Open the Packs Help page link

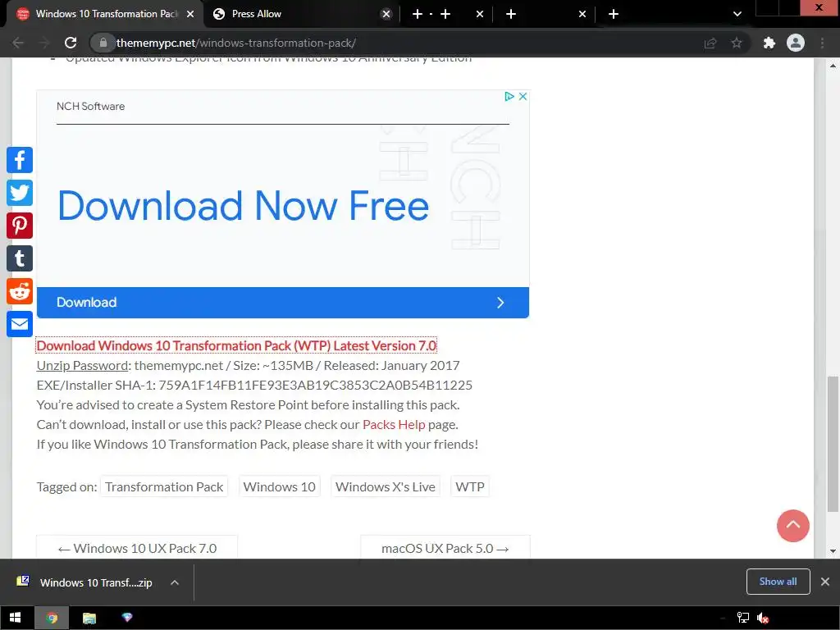pyautogui.click(x=394, y=424)
